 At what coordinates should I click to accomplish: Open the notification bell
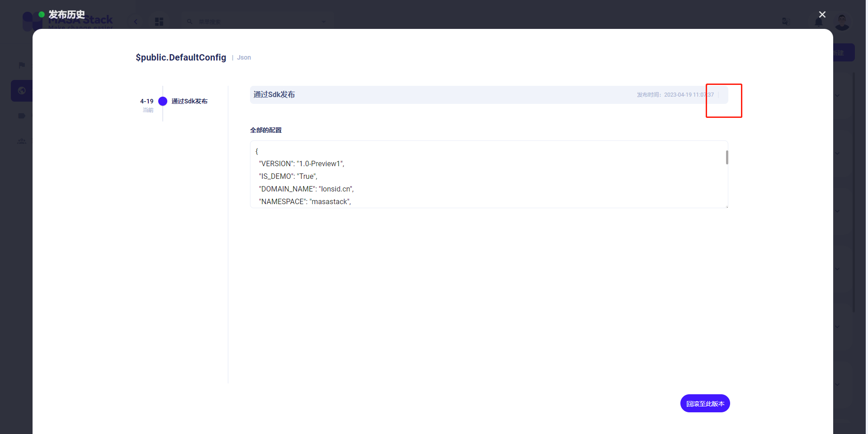(819, 21)
